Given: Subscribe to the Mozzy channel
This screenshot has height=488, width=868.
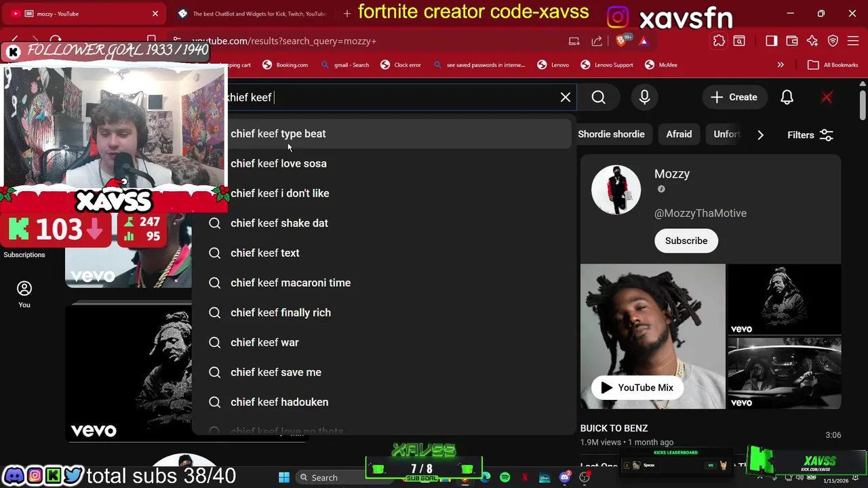Looking at the screenshot, I should click(686, 241).
